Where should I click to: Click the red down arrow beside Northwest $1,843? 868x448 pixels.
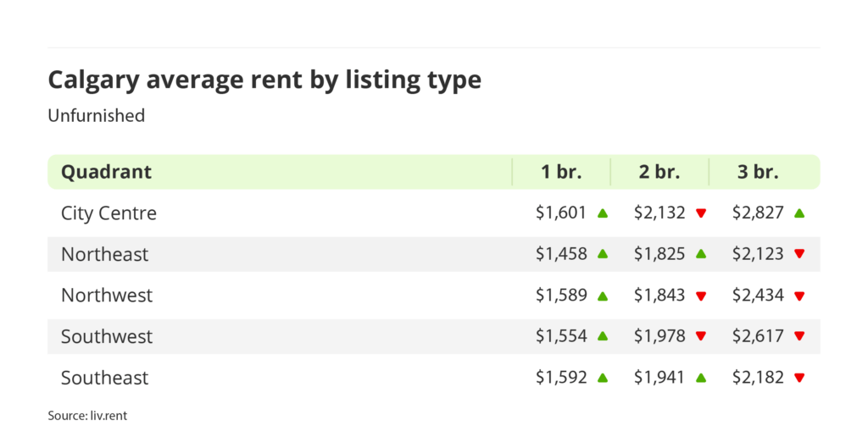click(x=701, y=296)
